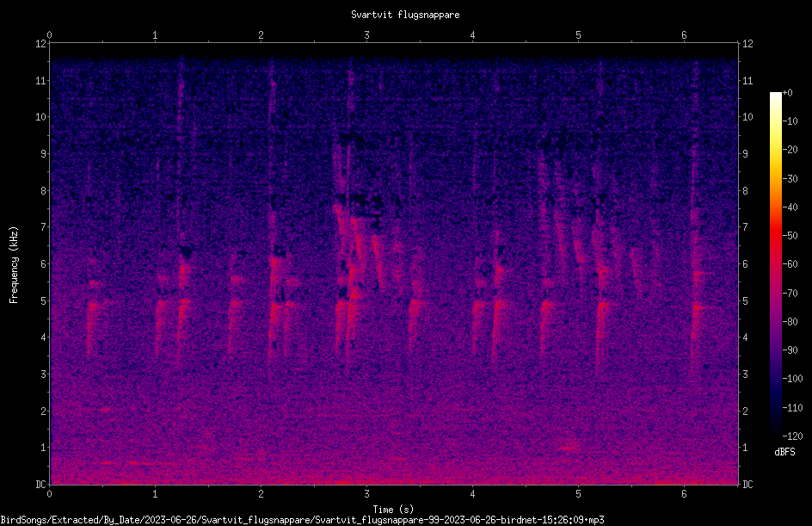812x526 pixels.
Task: Click the 'Time (s)' axis label
Action: 394,510
